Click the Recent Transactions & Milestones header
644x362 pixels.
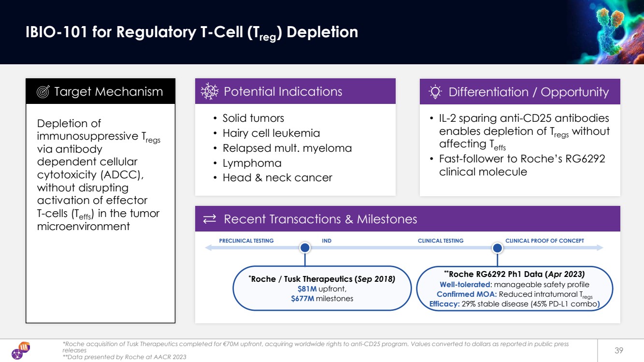tap(320, 219)
